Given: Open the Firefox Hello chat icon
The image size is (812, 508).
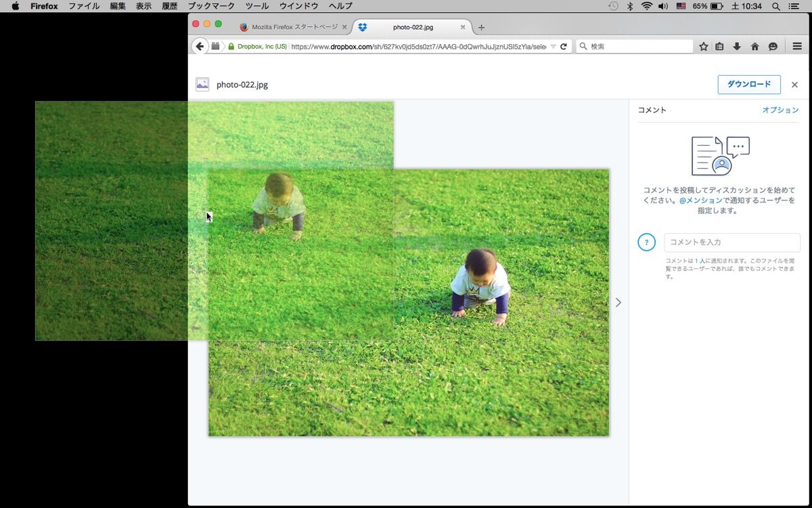Looking at the screenshot, I should pyautogui.click(x=773, y=46).
